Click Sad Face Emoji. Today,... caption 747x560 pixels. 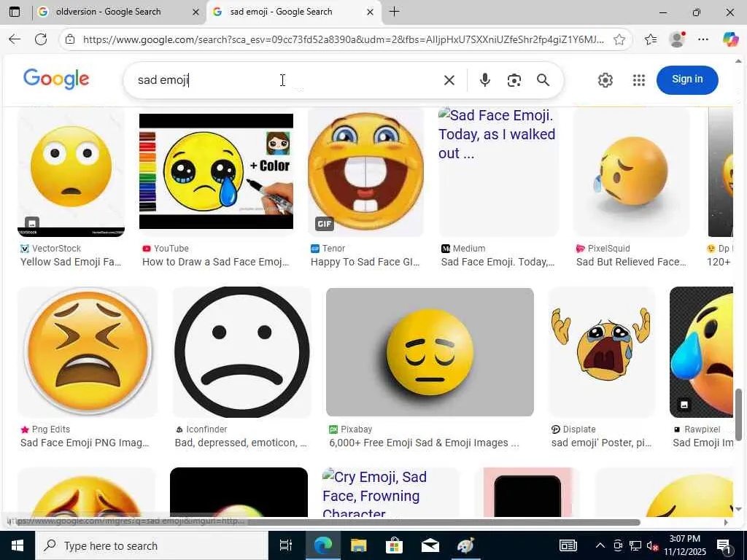498,262
